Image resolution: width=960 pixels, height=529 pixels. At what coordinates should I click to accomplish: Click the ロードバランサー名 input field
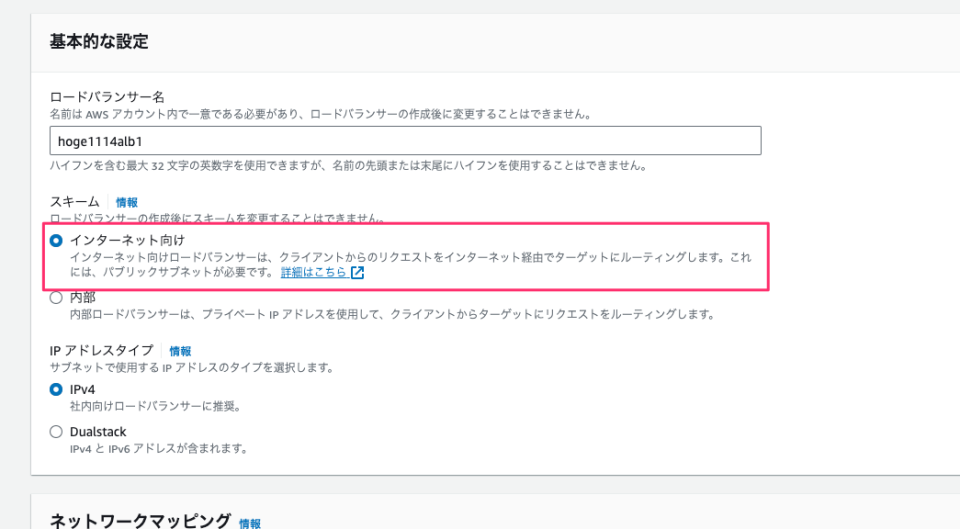[x=405, y=141]
